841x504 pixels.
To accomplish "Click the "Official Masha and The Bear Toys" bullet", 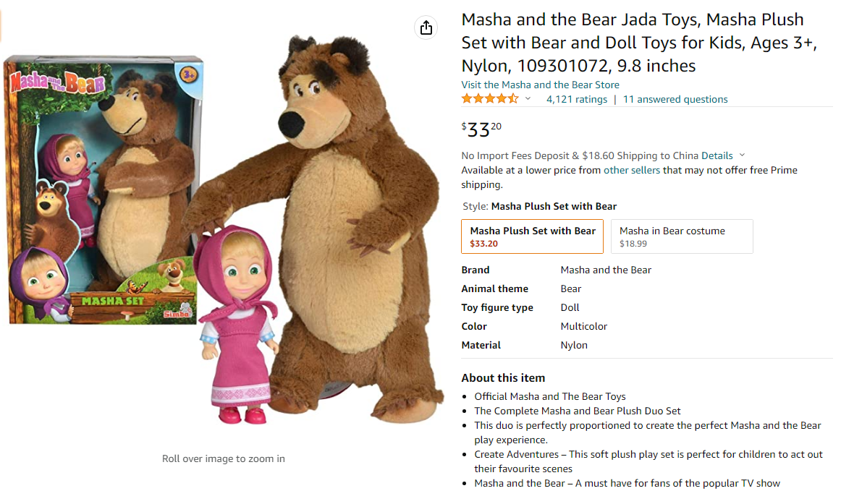I will (x=549, y=396).
